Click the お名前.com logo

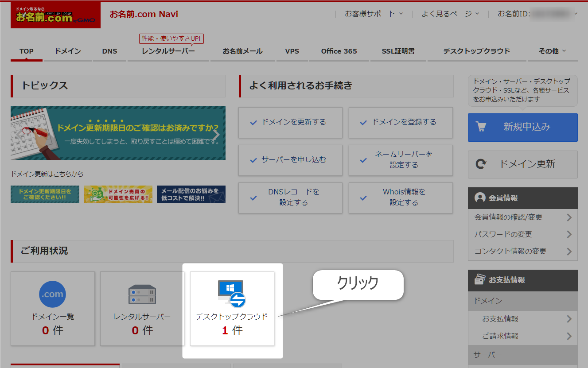(x=55, y=15)
